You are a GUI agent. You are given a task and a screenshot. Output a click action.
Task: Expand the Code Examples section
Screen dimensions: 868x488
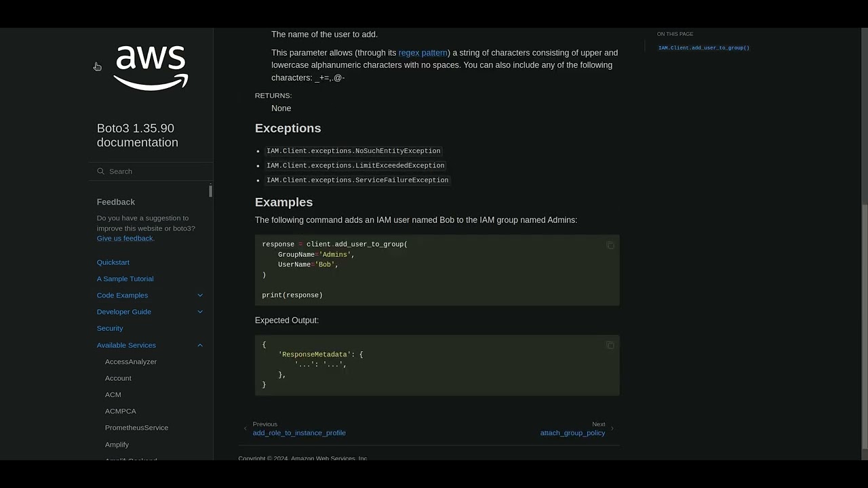(x=200, y=296)
